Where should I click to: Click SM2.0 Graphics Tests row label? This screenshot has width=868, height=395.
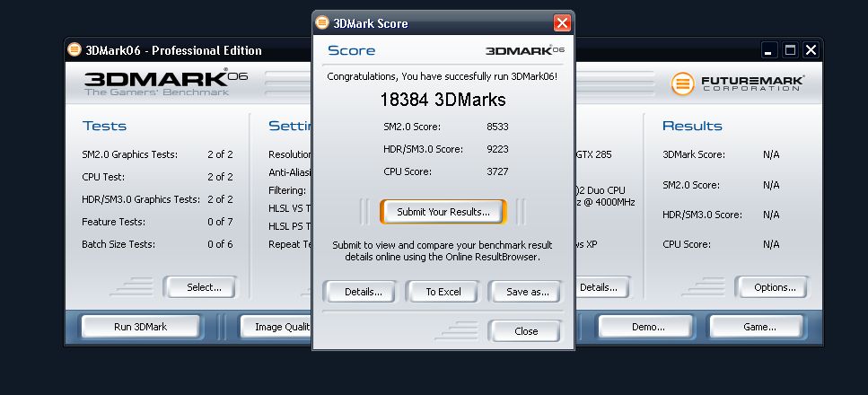pyautogui.click(x=129, y=154)
